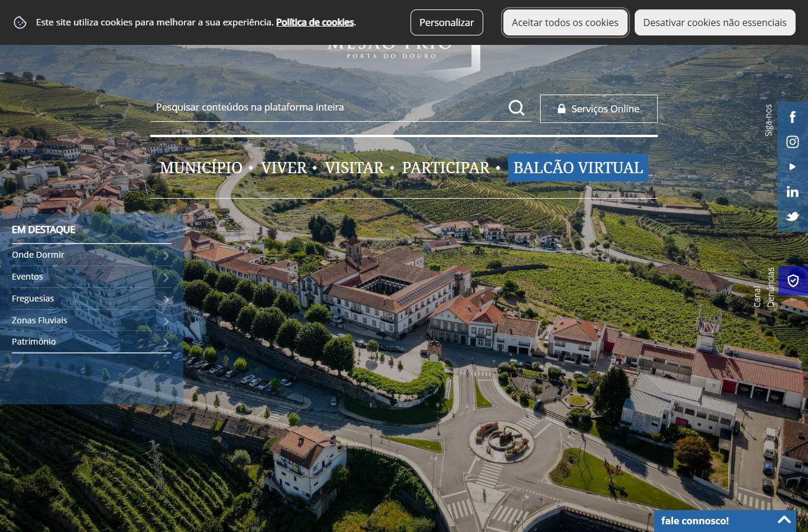Viewport: 808px width, 532px height.
Task: Click the fale connosco label
Action: pyautogui.click(x=695, y=521)
